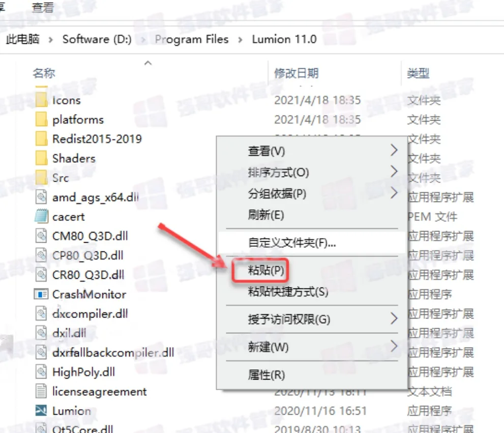Select file name text amd_ags_x64.dll
Screen dimensions: 504x433
coord(96,197)
